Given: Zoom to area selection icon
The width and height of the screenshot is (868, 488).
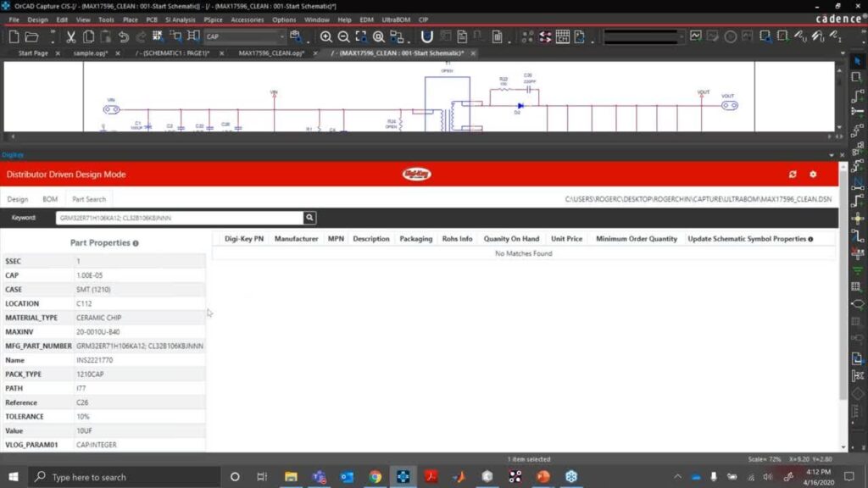Looking at the screenshot, I should click(x=361, y=37).
